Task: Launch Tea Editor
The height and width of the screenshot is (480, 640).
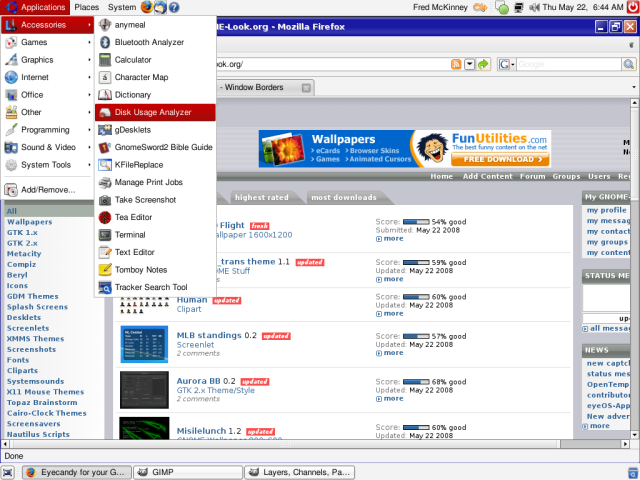Action: [155, 218]
